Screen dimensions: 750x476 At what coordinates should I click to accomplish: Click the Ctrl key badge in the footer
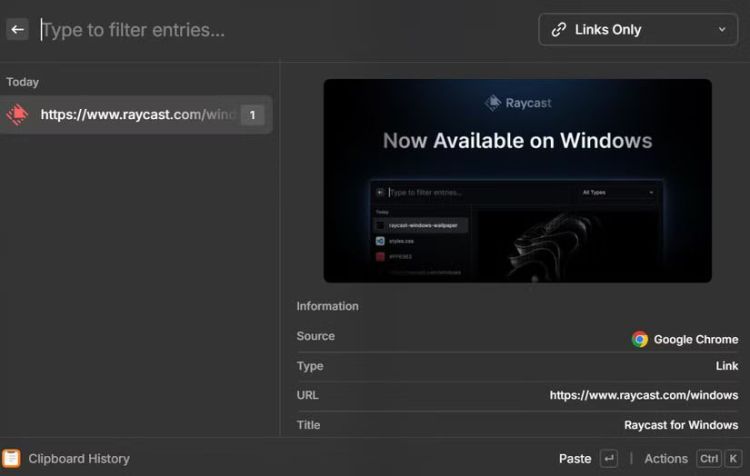(709, 458)
